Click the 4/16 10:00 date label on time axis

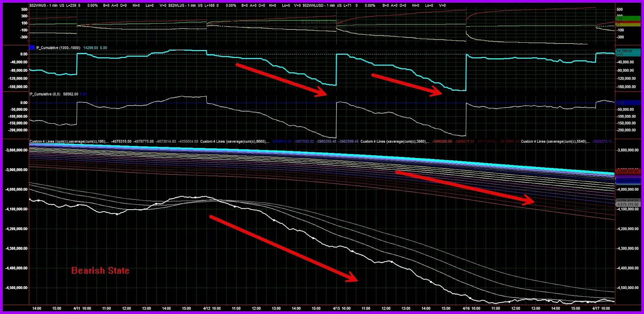coord(471,308)
